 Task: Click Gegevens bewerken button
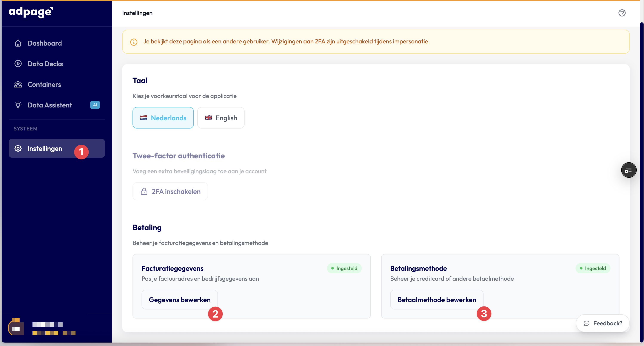tap(179, 300)
